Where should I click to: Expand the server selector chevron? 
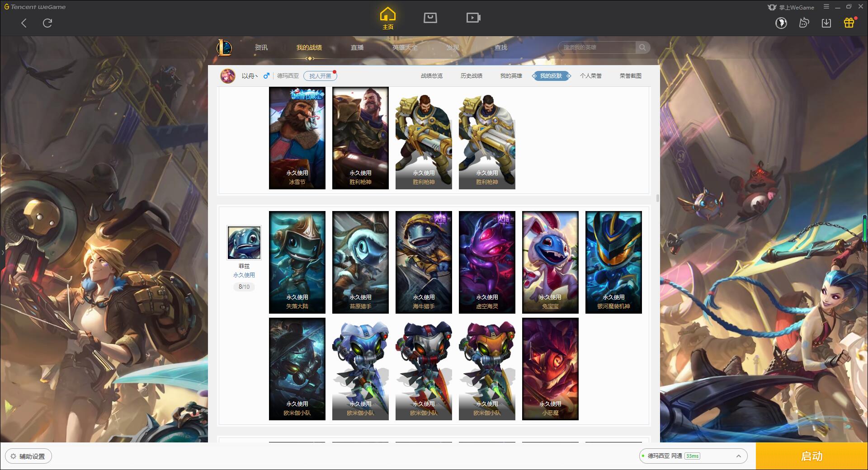(x=739, y=456)
